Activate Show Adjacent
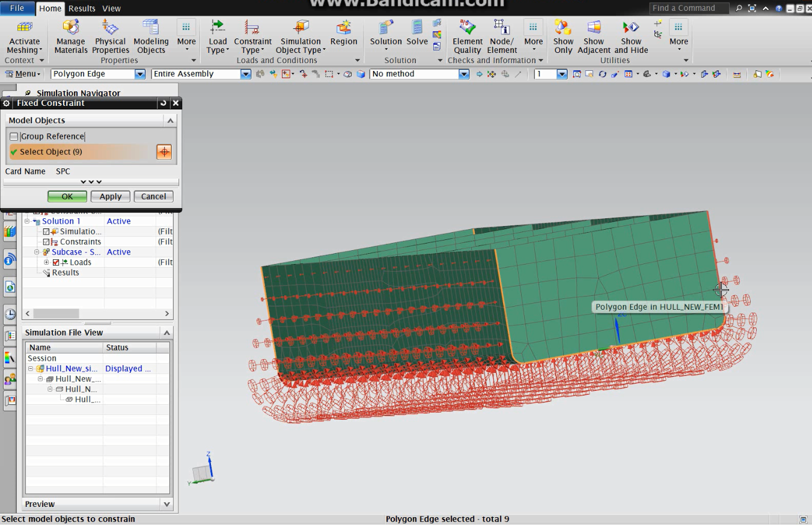 pos(594,37)
